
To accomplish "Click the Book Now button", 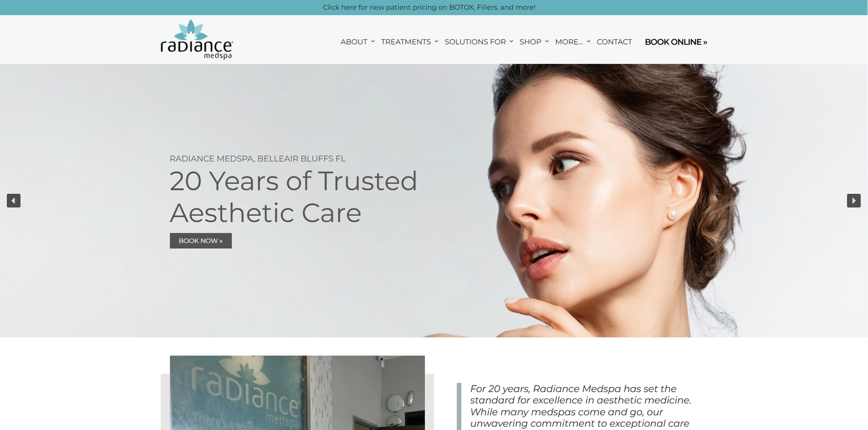I will 201,241.
